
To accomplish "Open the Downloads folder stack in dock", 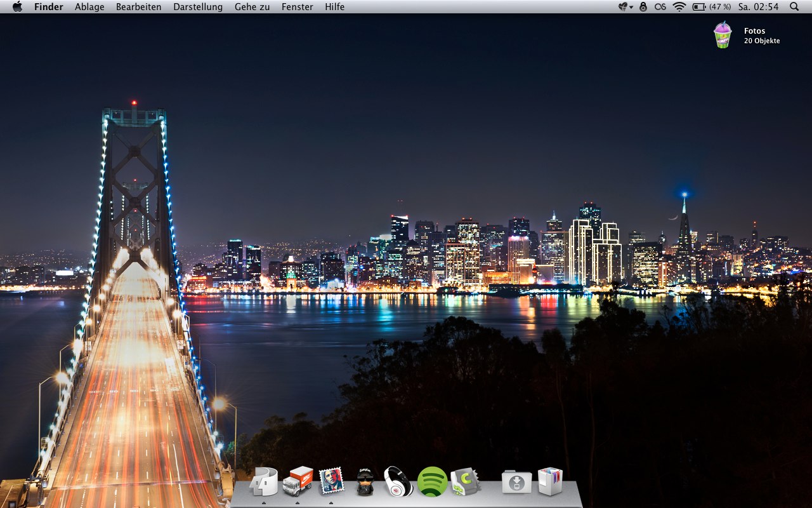I will click(x=516, y=482).
